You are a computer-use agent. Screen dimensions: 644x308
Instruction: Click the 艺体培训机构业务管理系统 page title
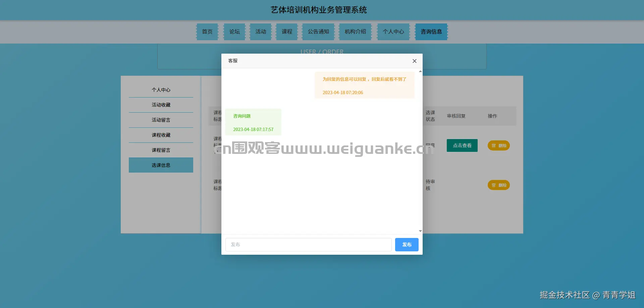coord(319,10)
